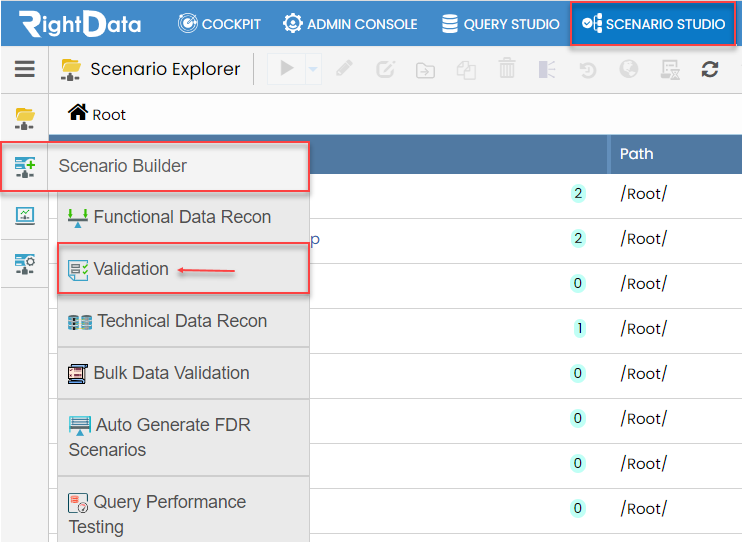Toggle the hamburger menu icon
Screen dimensions: 742x542
tap(25, 69)
